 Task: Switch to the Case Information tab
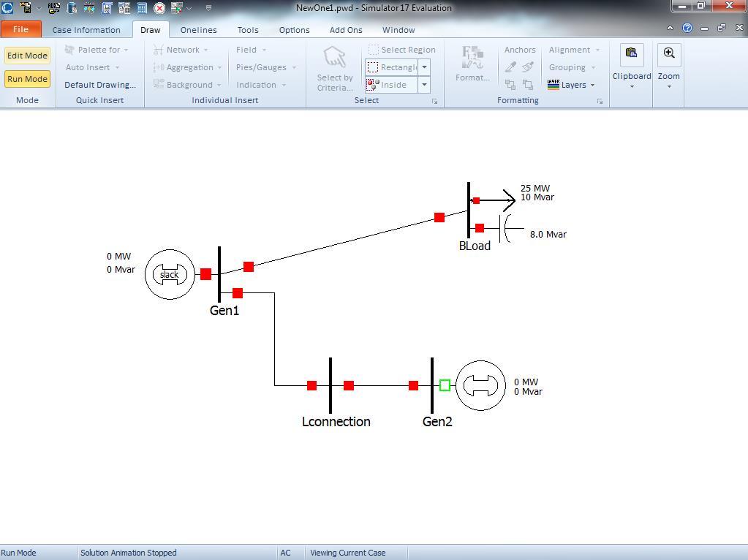pyautogui.click(x=86, y=29)
